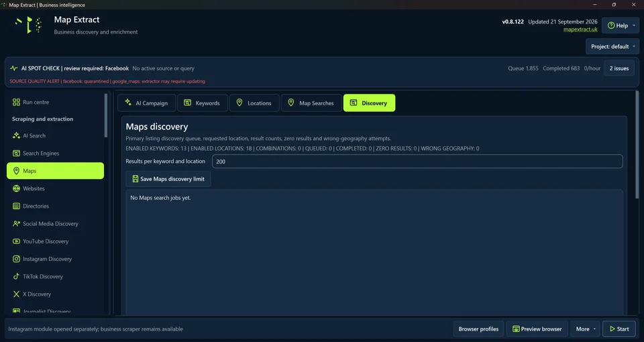Click the Help question mark icon
644x342 pixels.
611,25
